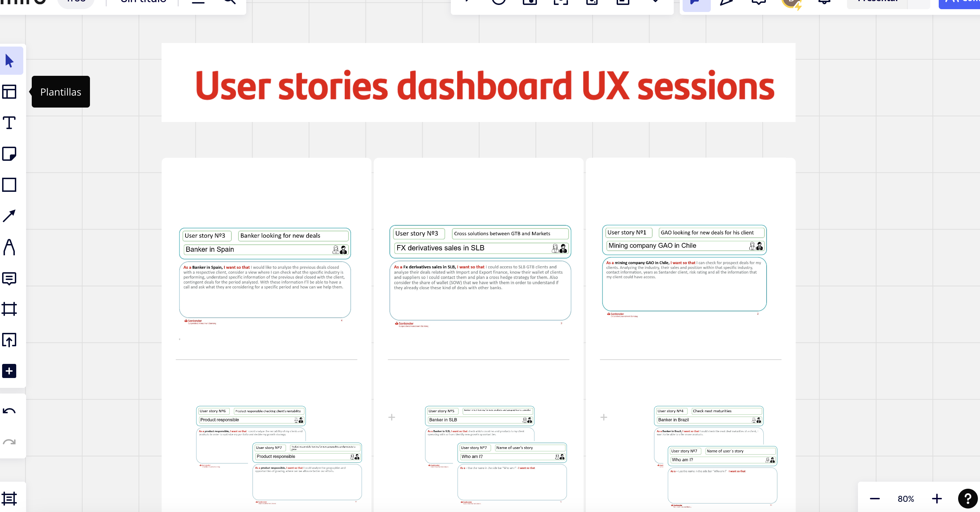Pick the Sticky note tool
Image resolution: width=980 pixels, height=512 pixels.
(x=10, y=154)
